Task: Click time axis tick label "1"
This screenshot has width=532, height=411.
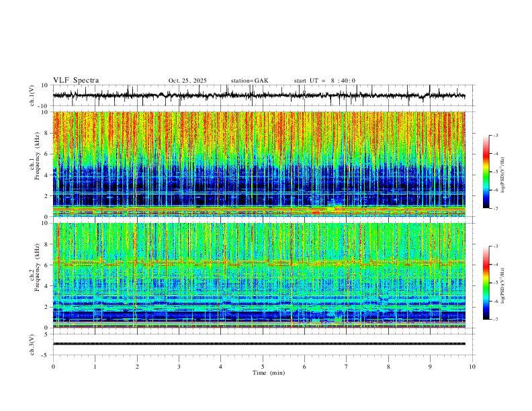Action: [x=95, y=367]
